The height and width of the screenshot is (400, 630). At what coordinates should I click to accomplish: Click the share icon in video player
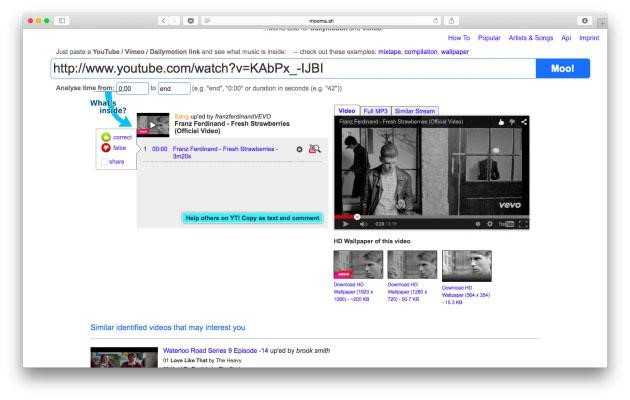point(524,122)
